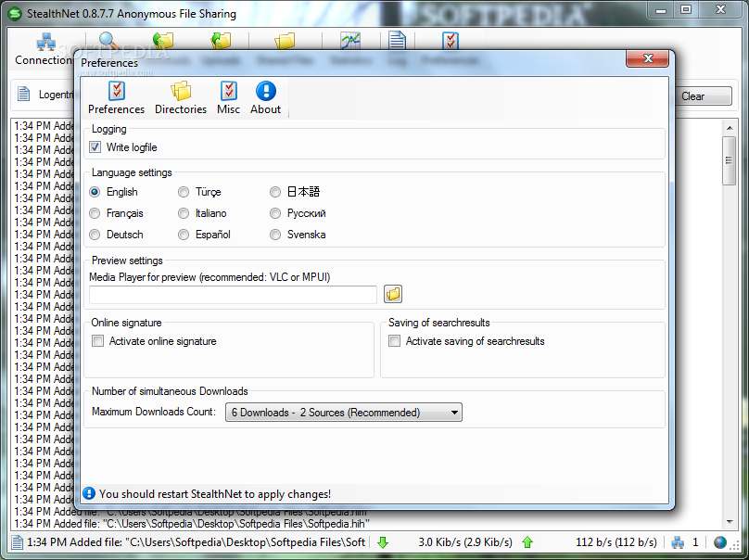
Task: Select Français language
Action: 95,213
